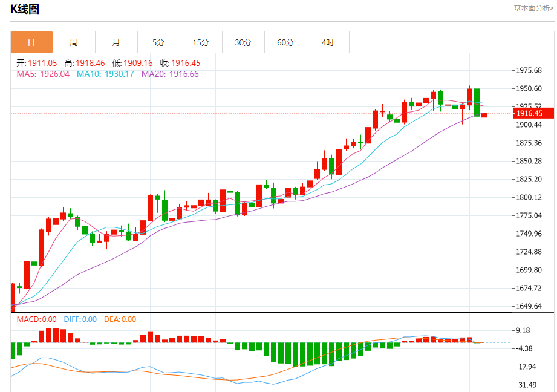This screenshot has height=392, width=557.
Task: Click the 1975.68 price axis label
Action: 529,70
